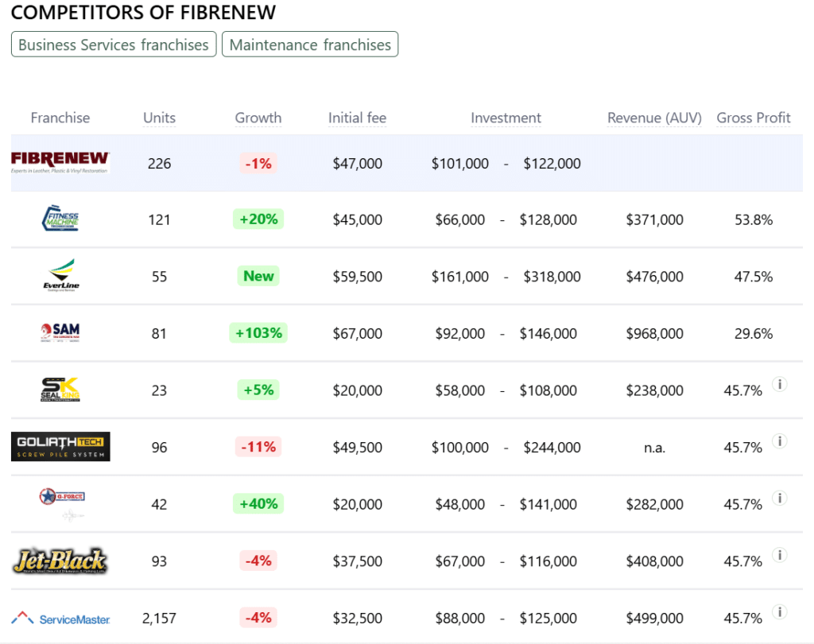Viewport: 814px width, 644px height.
Task: Click the $371,000 revenue value
Action: click(654, 219)
